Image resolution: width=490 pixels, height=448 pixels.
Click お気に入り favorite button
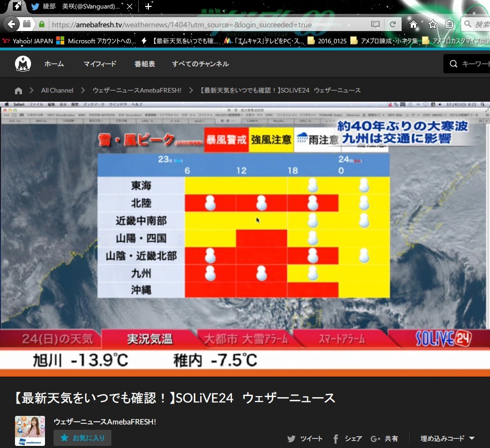click(x=82, y=438)
